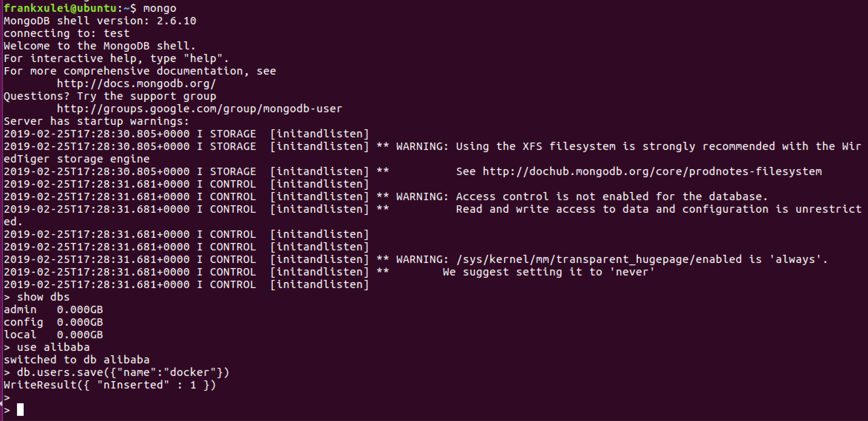Click the "switched to db alibaba" output
Screen dimensions: 868x421
pyautogui.click(x=77, y=360)
